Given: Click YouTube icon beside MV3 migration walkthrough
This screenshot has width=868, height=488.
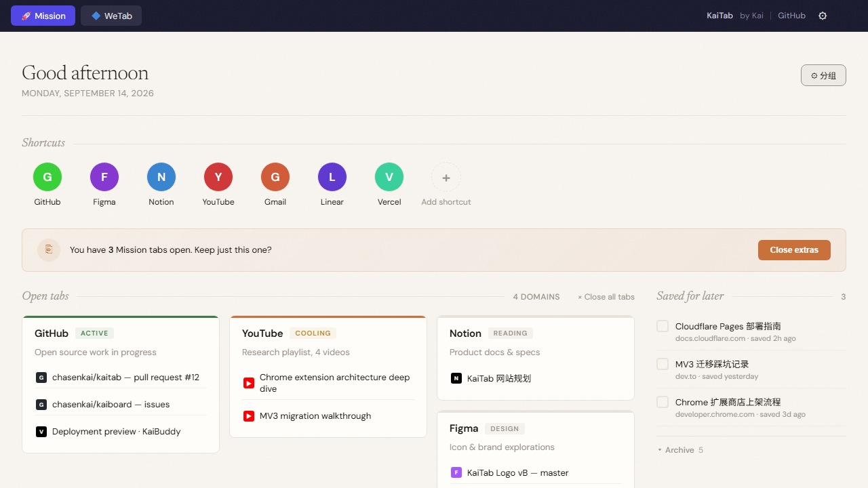Looking at the screenshot, I should (249, 416).
